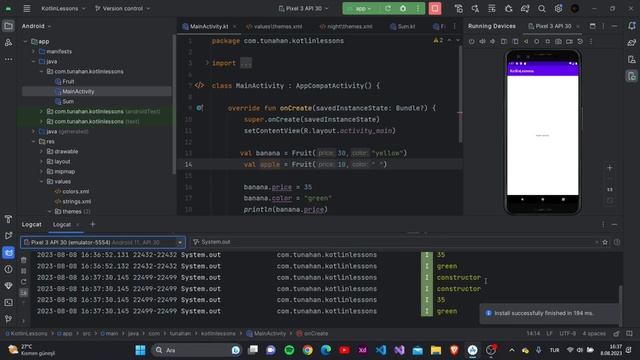Focus the Logcat filter field
This screenshot has height=360, width=640.
394,242
